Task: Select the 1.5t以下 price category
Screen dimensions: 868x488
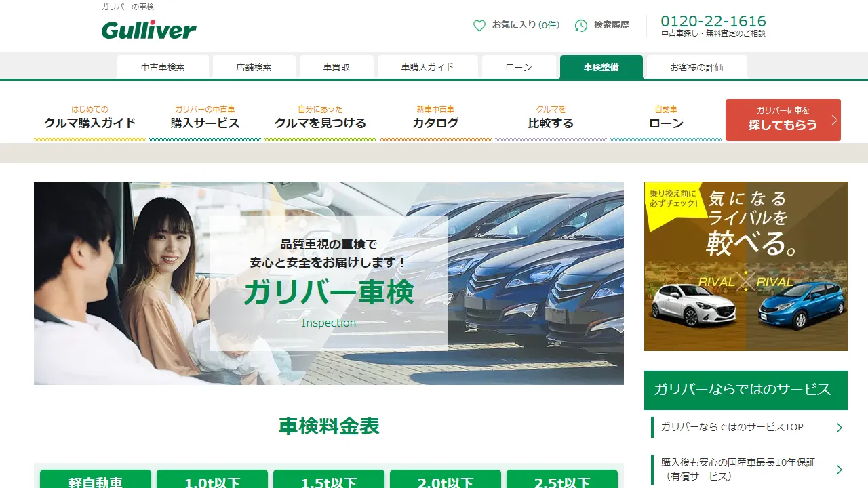Action: [328, 479]
